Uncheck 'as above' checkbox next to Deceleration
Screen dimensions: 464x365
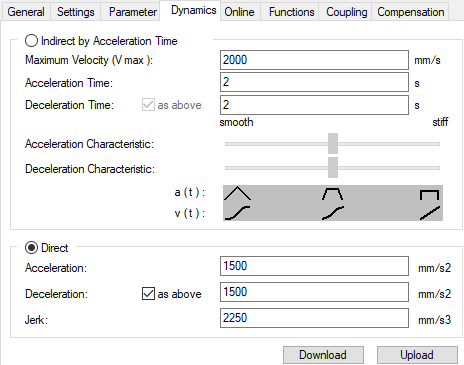(148, 294)
